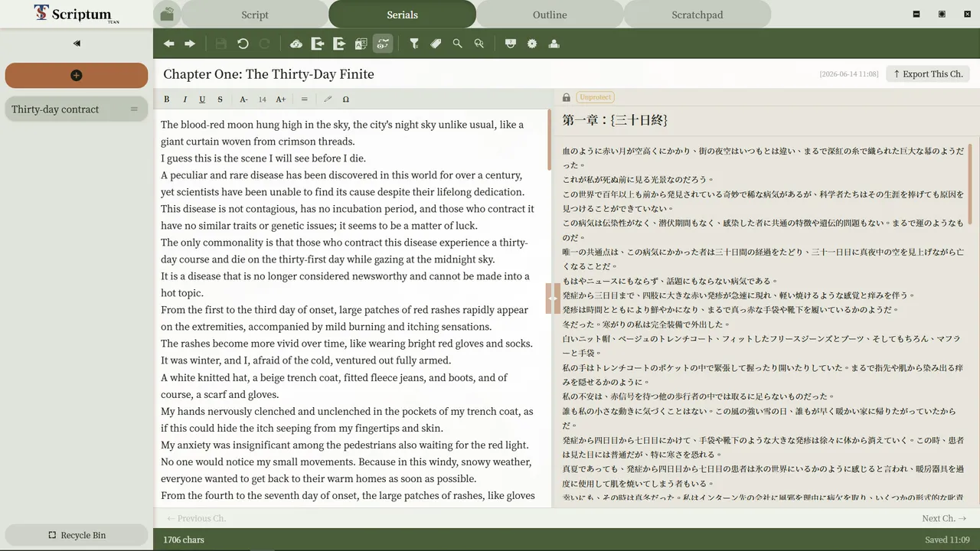The height and width of the screenshot is (551, 980).
Task: Click the redo circular arrow icon
Action: point(264,44)
